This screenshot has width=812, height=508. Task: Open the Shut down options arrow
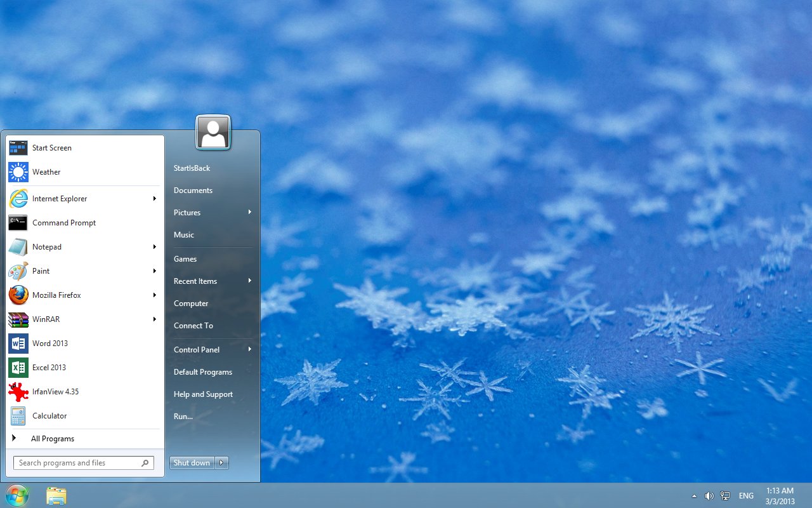click(x=221, y=463)
